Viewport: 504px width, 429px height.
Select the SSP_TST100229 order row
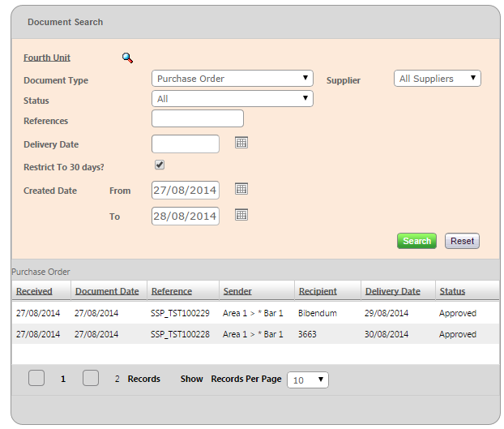tap(180, 313)
